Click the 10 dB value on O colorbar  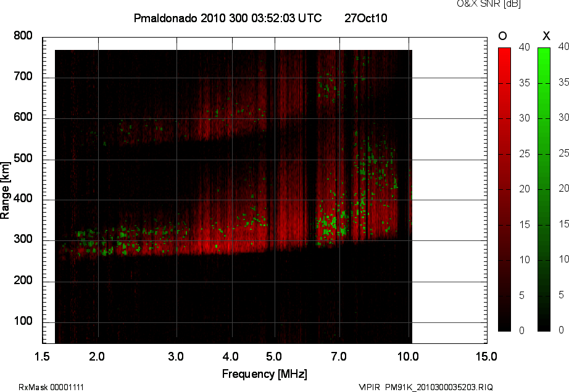525,259
